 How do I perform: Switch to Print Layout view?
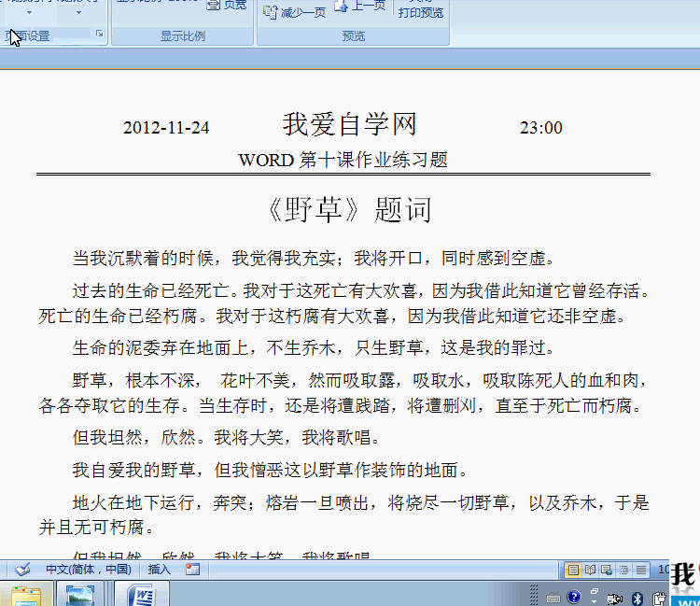573,570
